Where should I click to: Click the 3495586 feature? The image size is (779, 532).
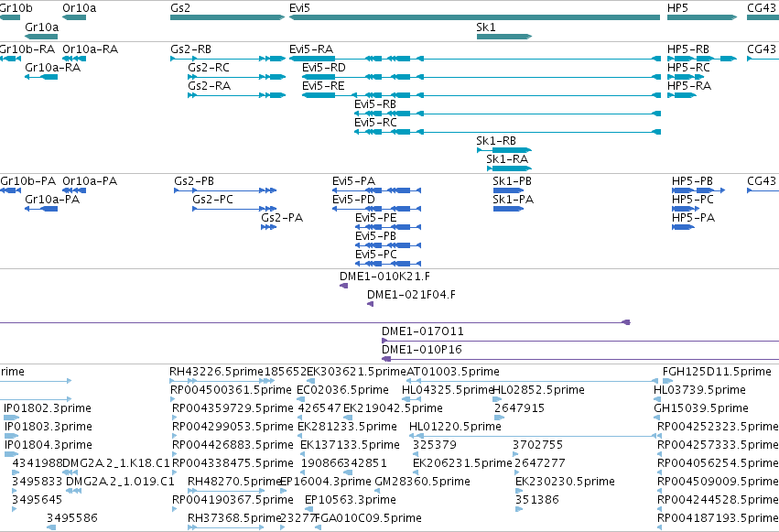click(51, 527)
